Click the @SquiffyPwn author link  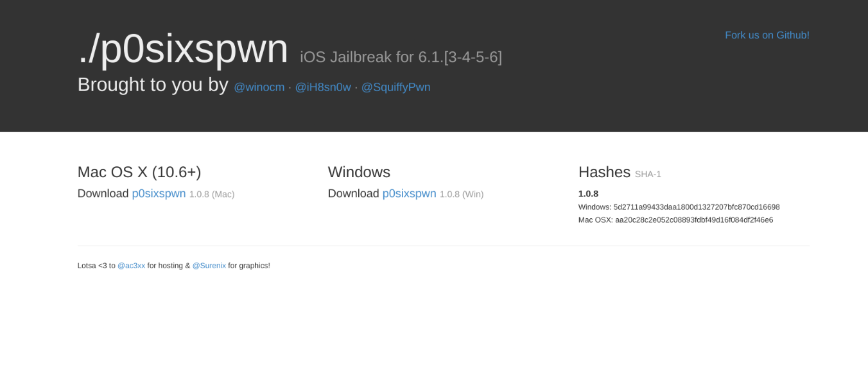(395, 87)
